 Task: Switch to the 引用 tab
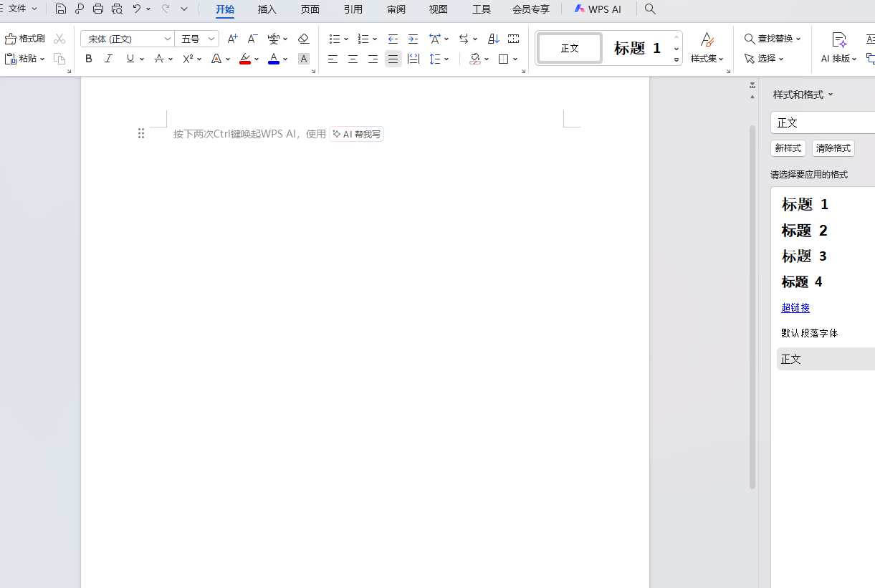(x=353, y=9)
